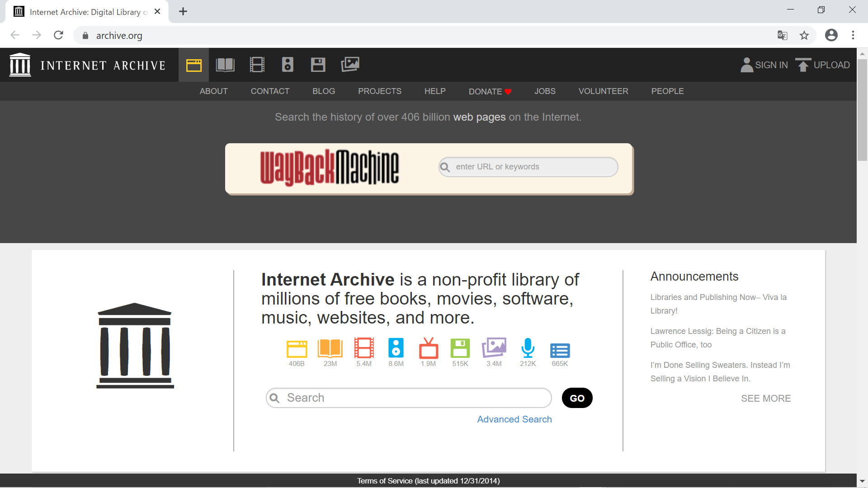Open the Lawrence Lessig announcement link
Viewport: 868px width, 488px height.
click(x=718, y=338)
